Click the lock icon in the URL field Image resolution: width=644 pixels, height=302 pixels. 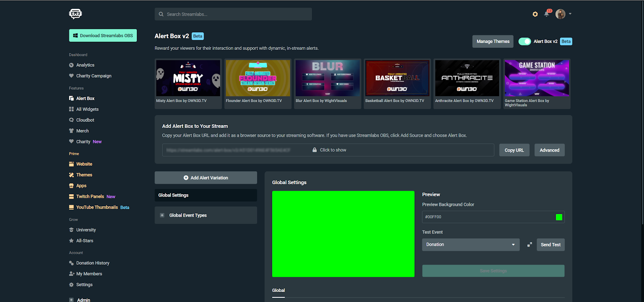pos(315,150)
